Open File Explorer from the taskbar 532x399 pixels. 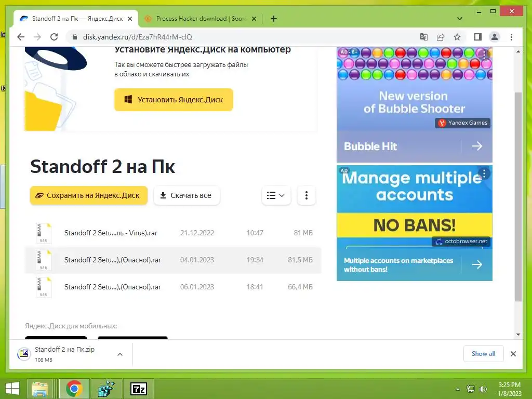(x=39, y=389)
